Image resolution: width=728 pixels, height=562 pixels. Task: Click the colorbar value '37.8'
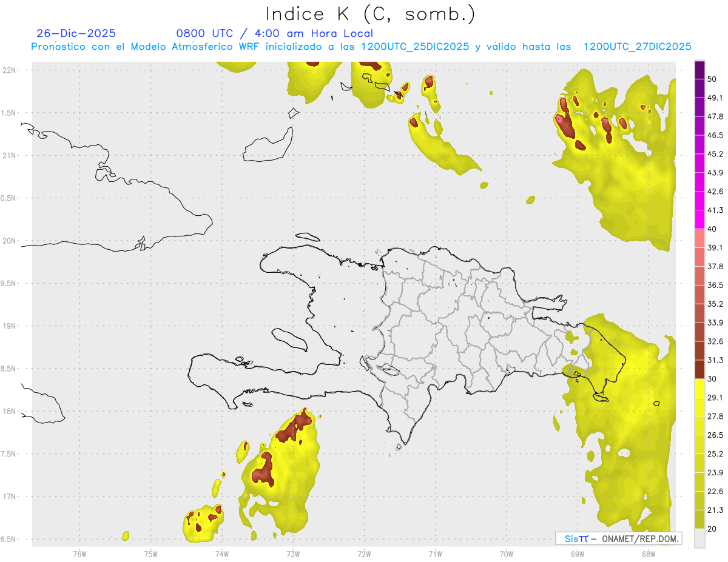click(715, 266)
